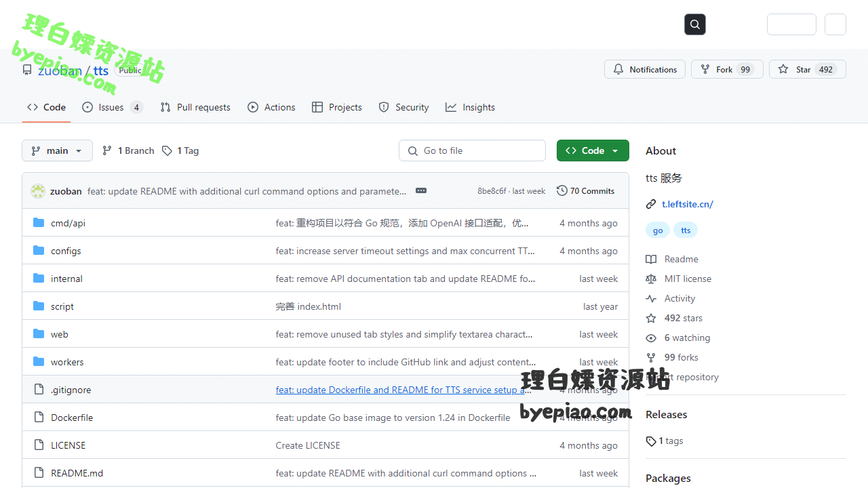The width and height of the screenshot is (868, 488).
Task: View 70 Commits history
Action: tap(586, 191)
